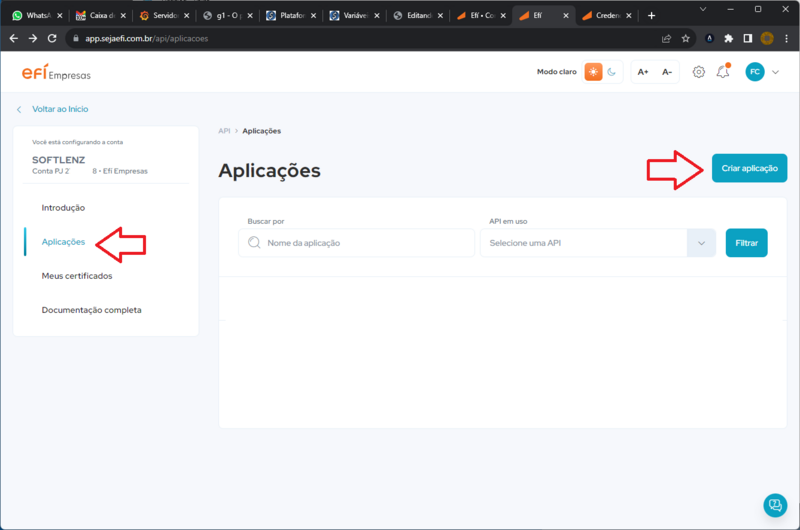Open Meus certificados in sidebar
The image size is (800, 530).
pos(77,276)
